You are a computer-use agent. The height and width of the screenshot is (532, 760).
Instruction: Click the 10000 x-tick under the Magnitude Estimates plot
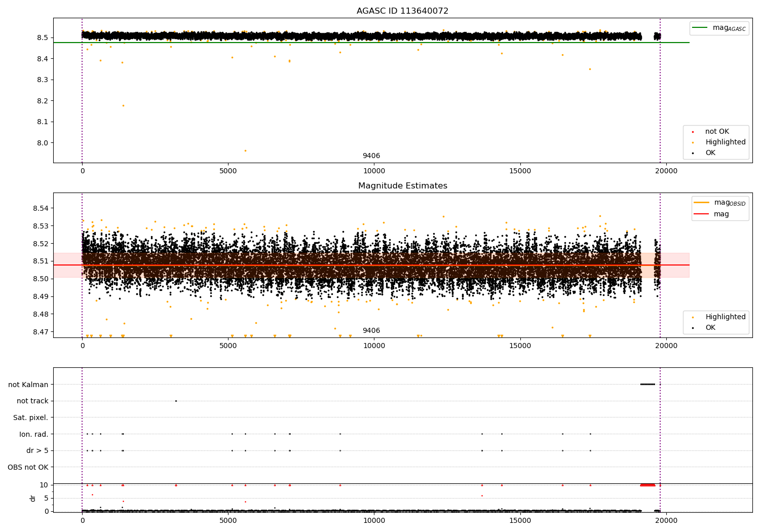coord(374,346)
